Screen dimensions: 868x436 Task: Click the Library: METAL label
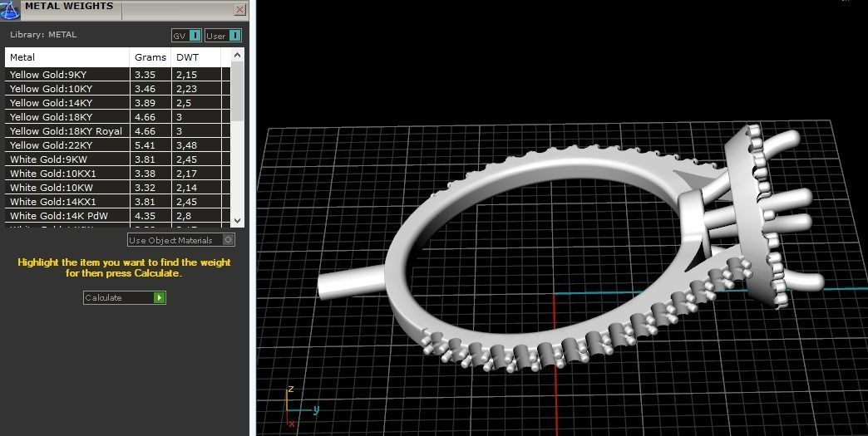(x=43, y=34)
